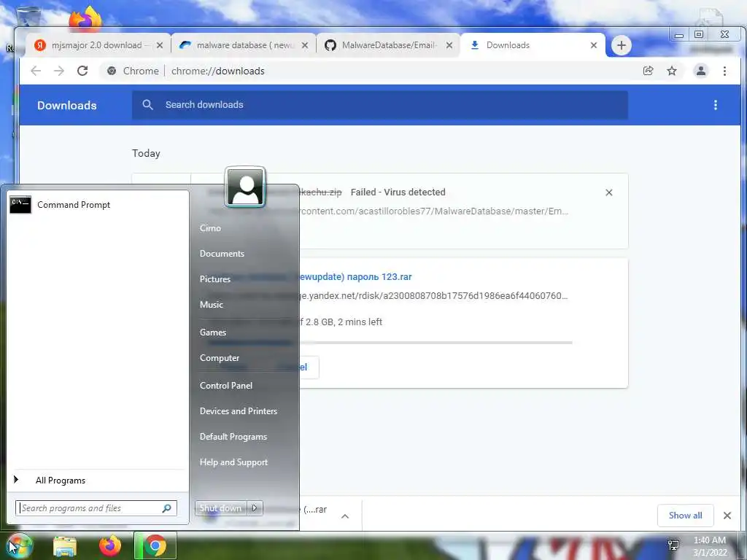
Task: Close the mjsmajor 2.0 download tab
Action: point(160,45)
